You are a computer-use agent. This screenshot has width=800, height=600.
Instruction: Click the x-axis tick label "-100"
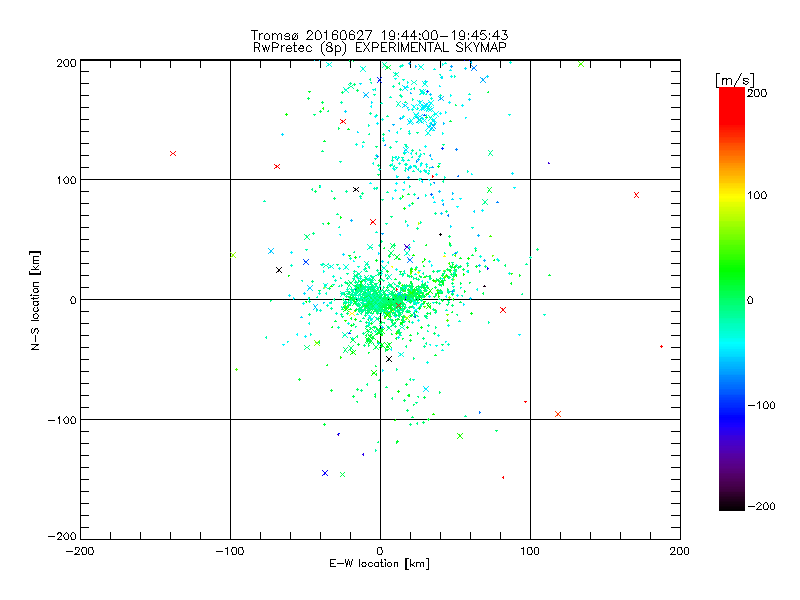(230, 551)
